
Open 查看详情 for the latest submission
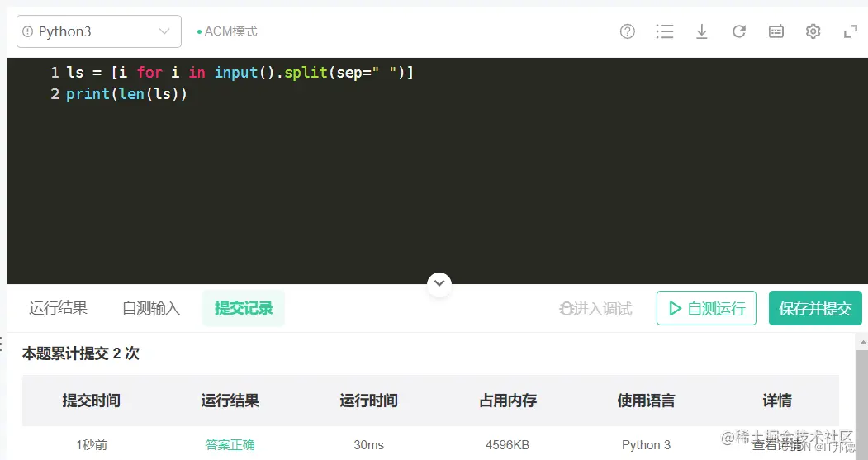776,445
